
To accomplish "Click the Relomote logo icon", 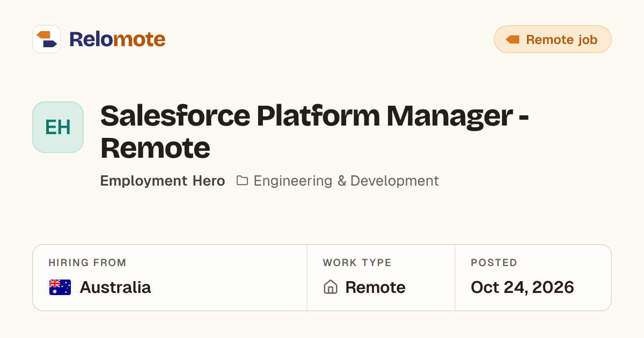I will (47, 39).
